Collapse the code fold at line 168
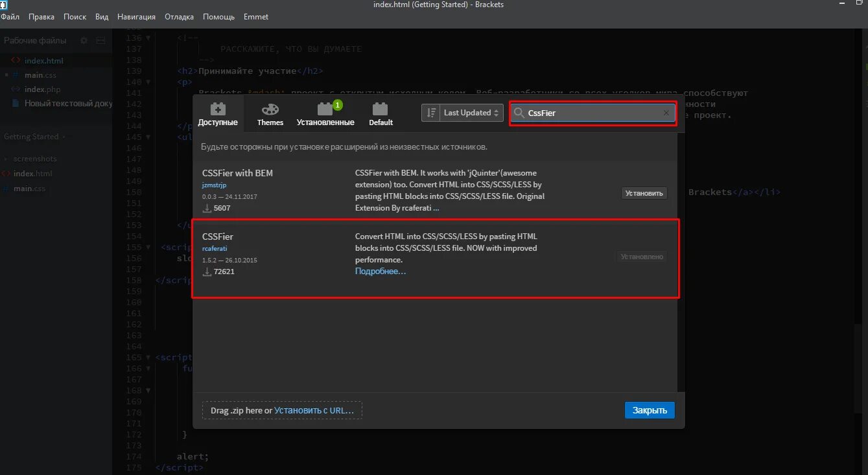 (148, 391)
